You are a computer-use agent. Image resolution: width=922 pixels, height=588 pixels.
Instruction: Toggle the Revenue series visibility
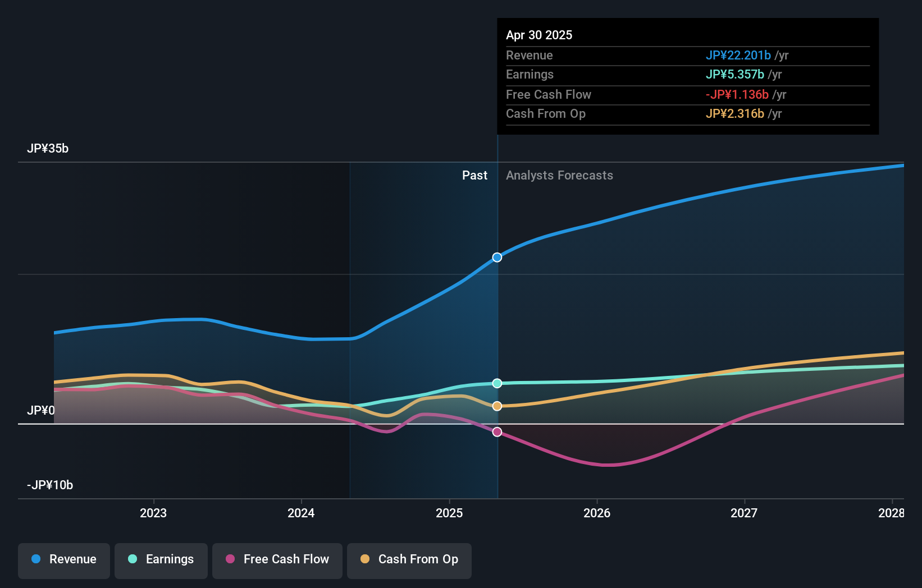(63, 559)
